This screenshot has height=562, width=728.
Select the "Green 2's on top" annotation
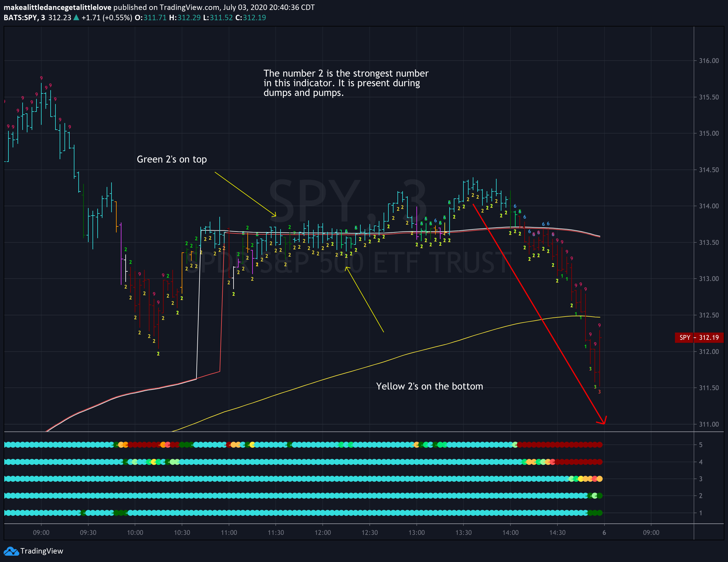point(172,159)
